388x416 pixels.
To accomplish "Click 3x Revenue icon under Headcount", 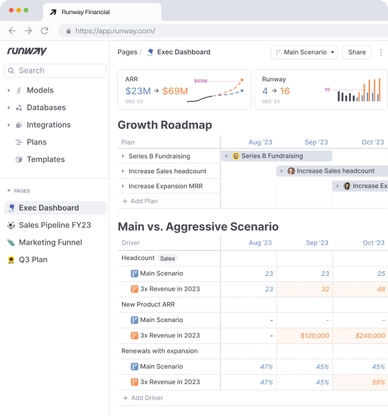I will [134, 289].
